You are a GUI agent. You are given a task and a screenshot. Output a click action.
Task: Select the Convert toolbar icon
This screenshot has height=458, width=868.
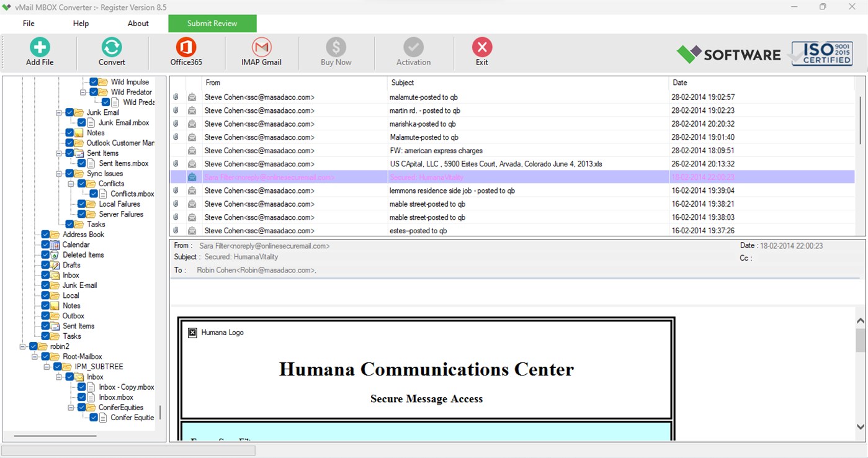tap(111, 51)
